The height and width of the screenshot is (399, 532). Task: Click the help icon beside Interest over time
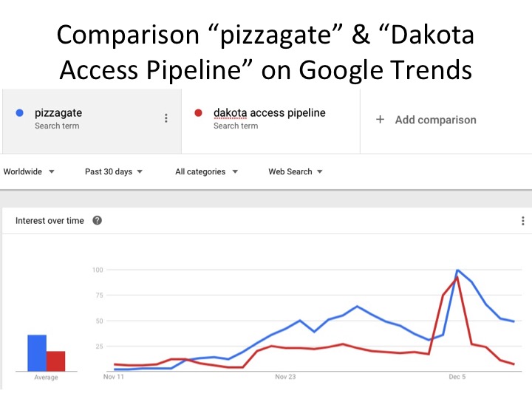pyautogui.click(x=98, y=220)
